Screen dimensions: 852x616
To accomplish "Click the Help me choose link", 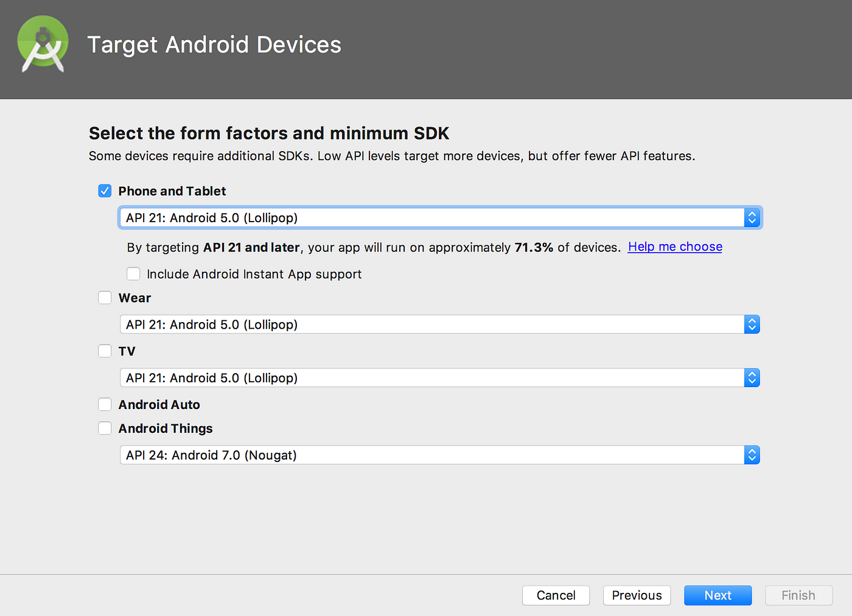I will point(675,247).
